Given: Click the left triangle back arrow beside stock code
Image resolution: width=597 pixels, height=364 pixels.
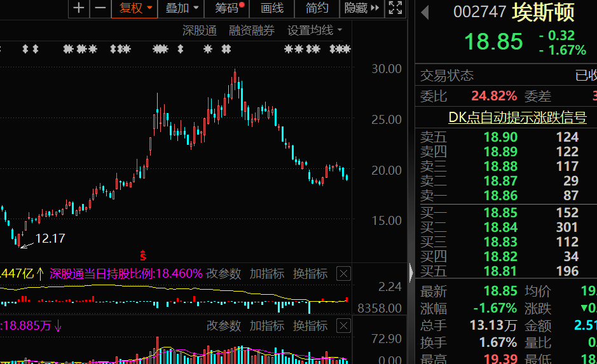Looking at the screenshot, I should tap(425, 12).
